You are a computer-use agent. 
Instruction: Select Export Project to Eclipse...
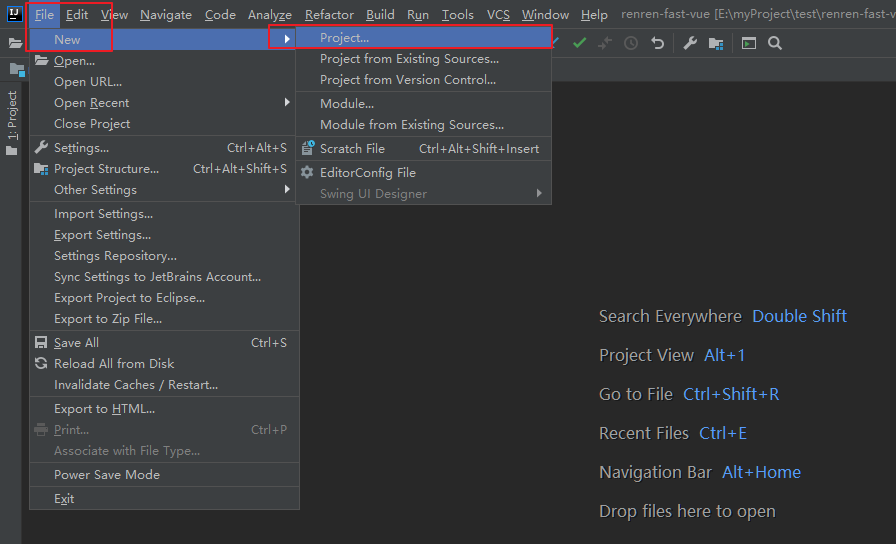tap(164, 298)
